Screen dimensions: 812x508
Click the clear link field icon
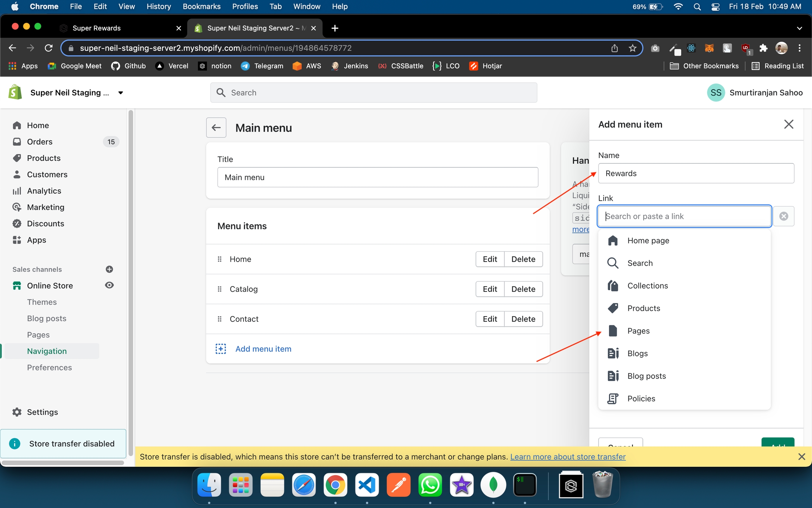tap(783, 216)
